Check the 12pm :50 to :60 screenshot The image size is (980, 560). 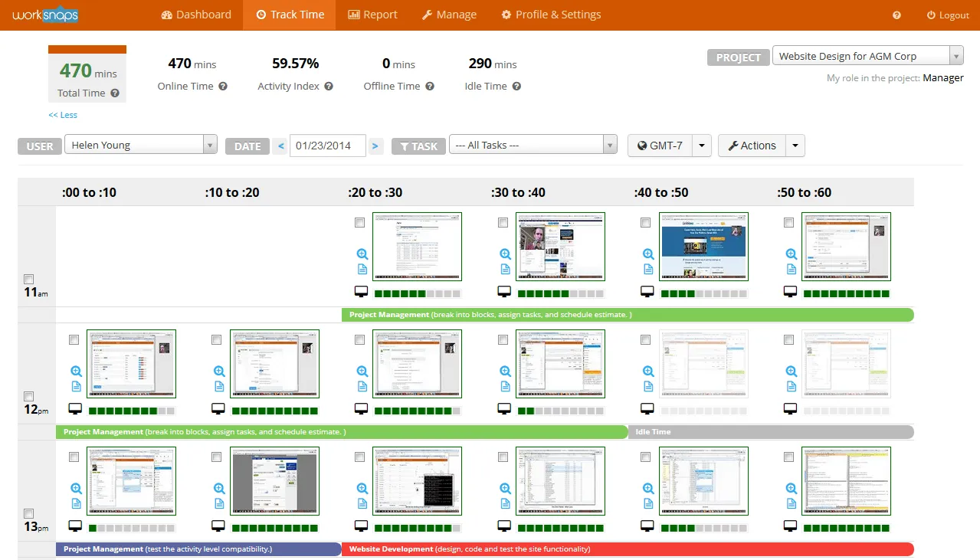[x=788, y=339]
